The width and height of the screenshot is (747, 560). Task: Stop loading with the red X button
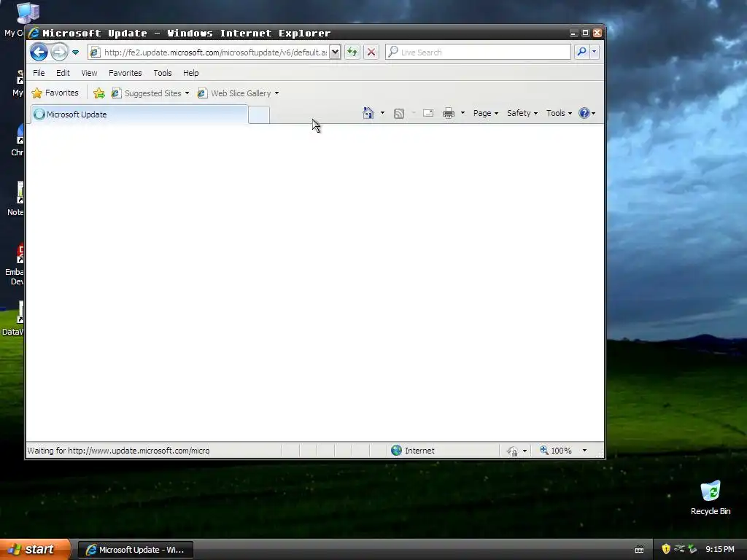coord(371,52)
